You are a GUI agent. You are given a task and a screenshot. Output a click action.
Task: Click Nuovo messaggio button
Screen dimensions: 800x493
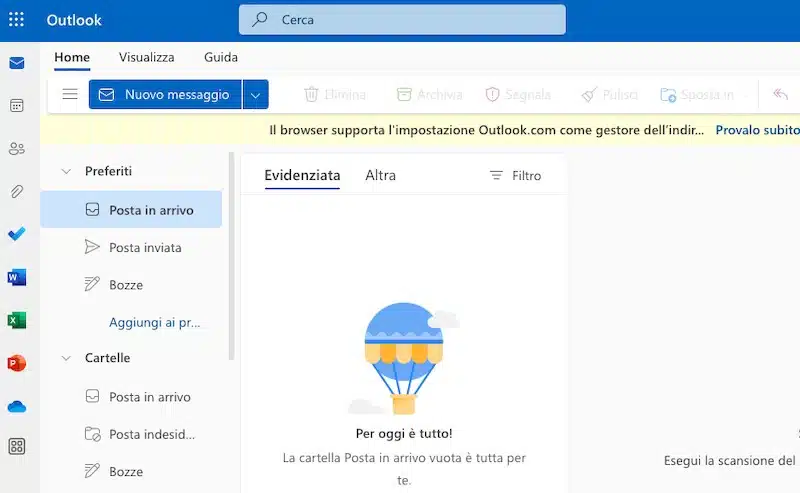(165, 94)
